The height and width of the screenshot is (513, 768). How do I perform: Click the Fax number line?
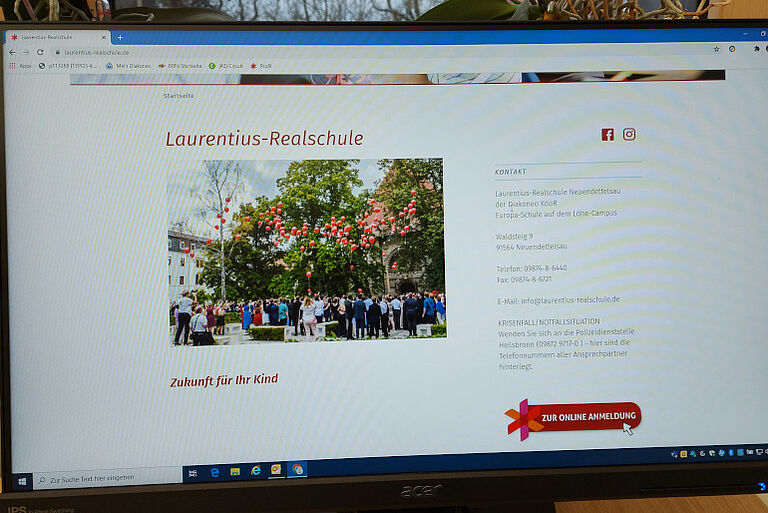(x=524, y=279)
